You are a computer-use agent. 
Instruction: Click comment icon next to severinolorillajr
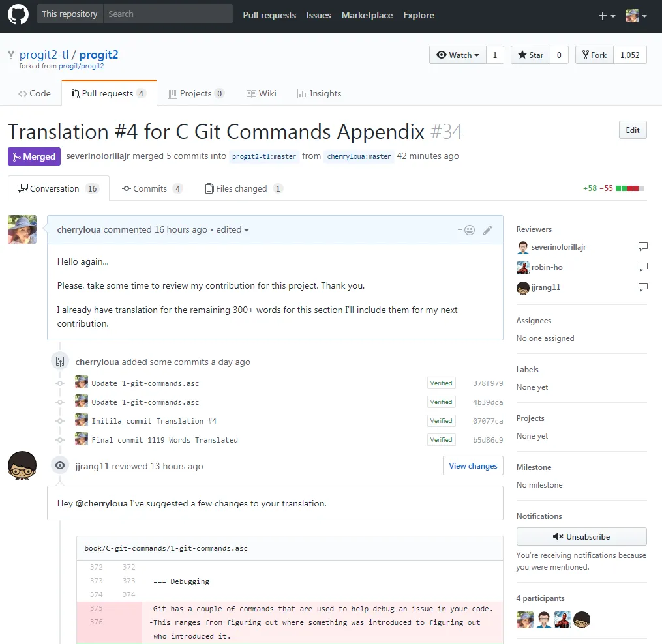[642, 247]
